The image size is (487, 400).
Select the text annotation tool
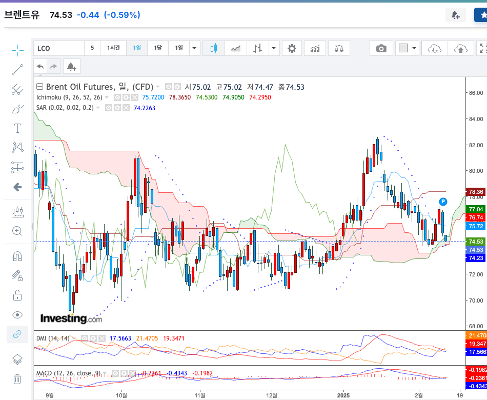(18, 128)
